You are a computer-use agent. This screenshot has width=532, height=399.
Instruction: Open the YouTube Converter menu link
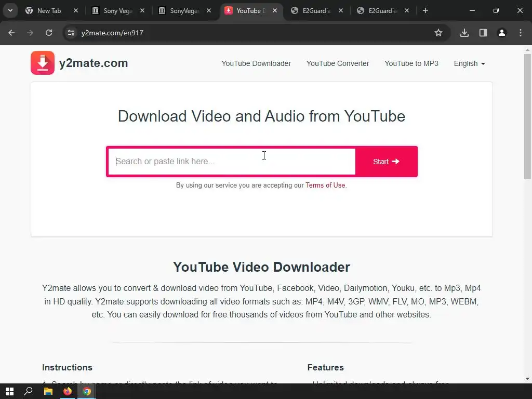tap(338, 63)
